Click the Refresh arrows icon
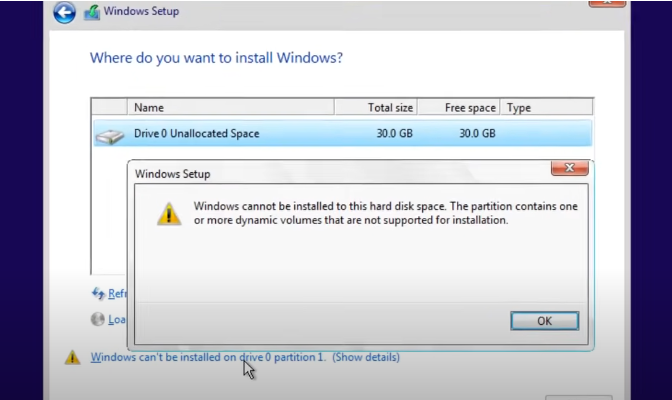Screen dimensions: 672x400 [x=98, y=293]
